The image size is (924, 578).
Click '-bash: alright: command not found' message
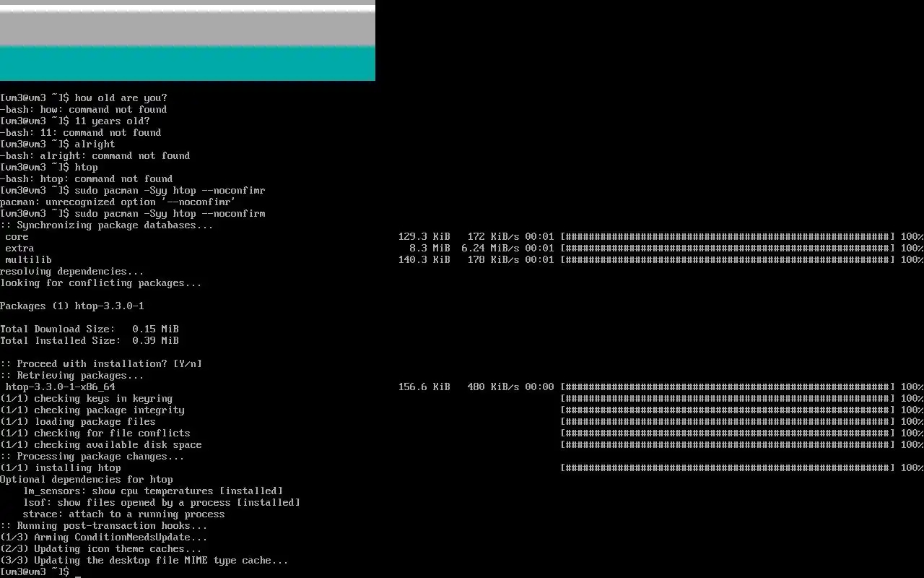pos(95,156)
